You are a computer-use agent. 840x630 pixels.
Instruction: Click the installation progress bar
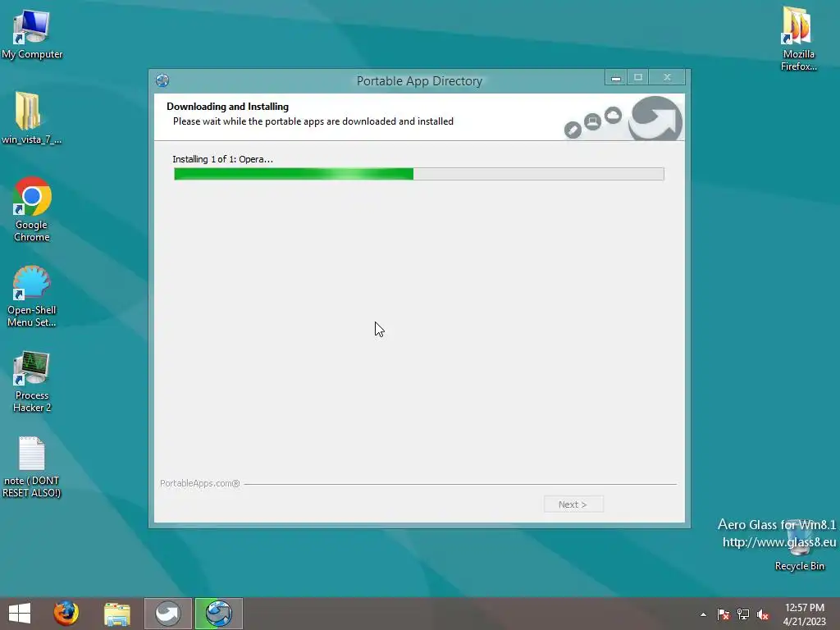(419, 174)
